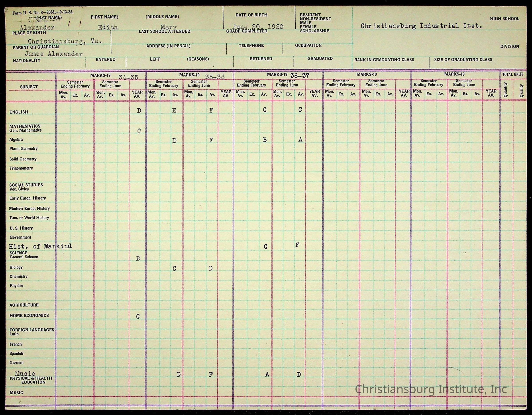The height and width of the screenshot is (415, 532).
Task: Click the '36-37' marks year heading
Action: pyautogui.click(x=300, y=76)
